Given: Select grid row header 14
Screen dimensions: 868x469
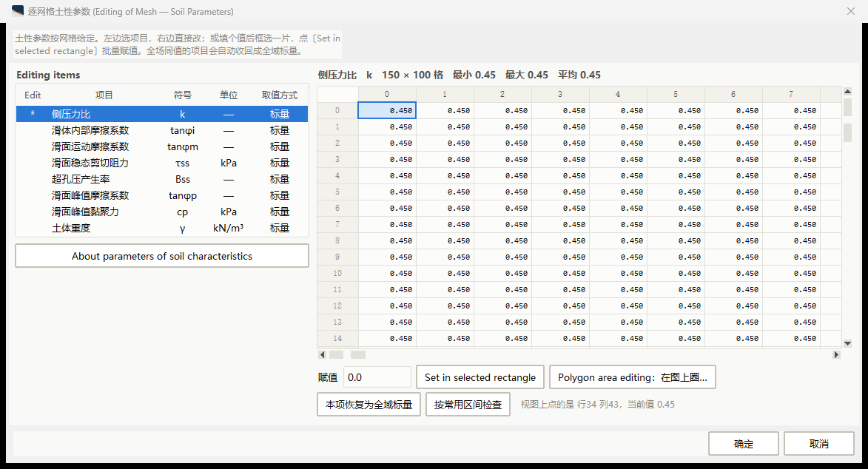Looking at the screenshot, I should pyautogui.click(x=337, y=338).
